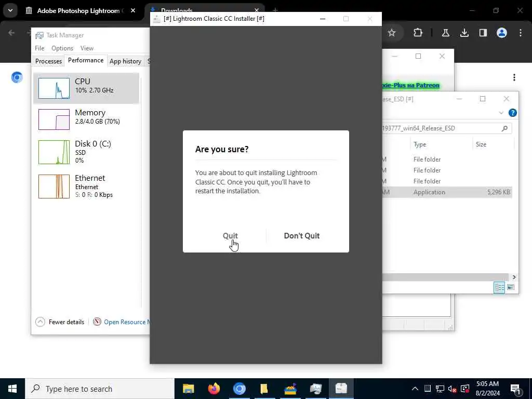Click the Task Manager title bar icon
The height and width of the screenshot is (399, 532).
point(39,35)
